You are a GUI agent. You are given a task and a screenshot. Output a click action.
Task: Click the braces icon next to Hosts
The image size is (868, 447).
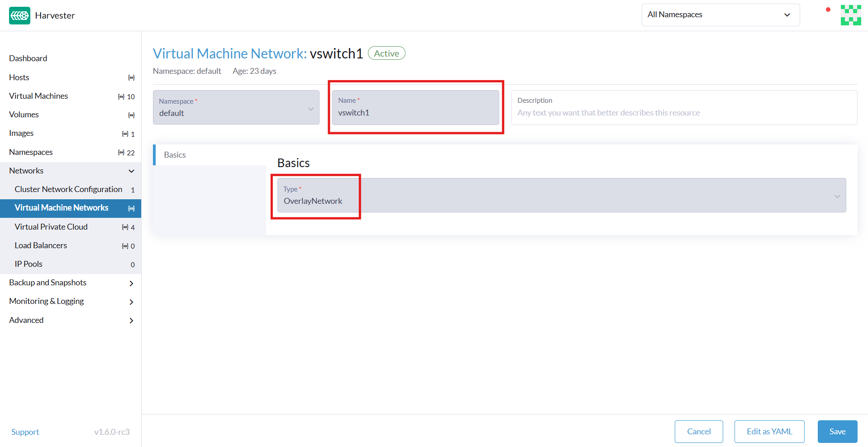tap(131, 77)
